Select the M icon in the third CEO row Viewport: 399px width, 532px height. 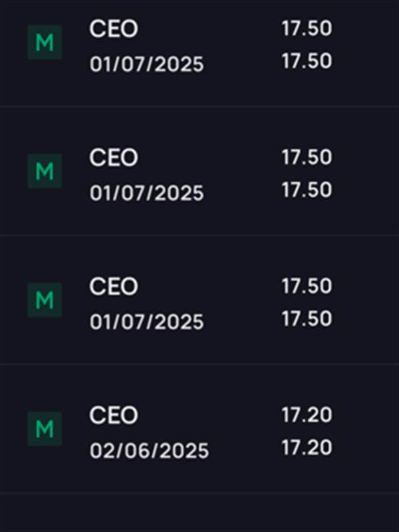click(45, 300)
